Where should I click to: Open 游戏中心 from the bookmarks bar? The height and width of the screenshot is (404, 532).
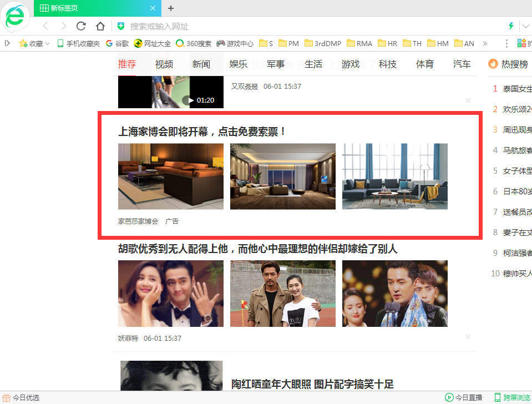[240, 43]
